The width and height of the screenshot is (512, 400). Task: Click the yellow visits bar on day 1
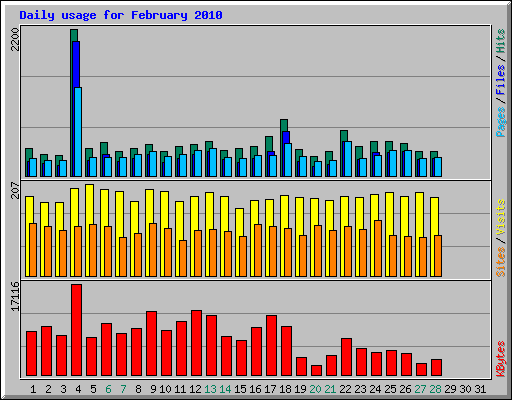click(x=29, y=209)
